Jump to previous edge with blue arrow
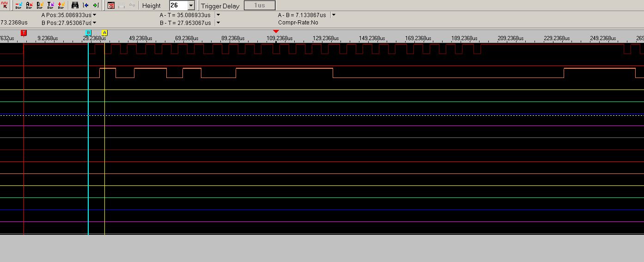Image resolution: width=644 pixels, height=262 pixels. (85, 6)
